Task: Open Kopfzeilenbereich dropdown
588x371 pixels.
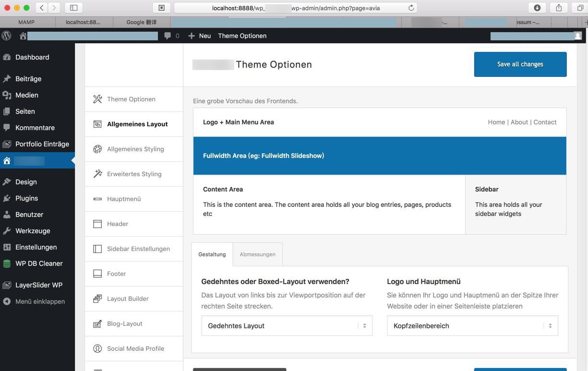Action: 472,326
